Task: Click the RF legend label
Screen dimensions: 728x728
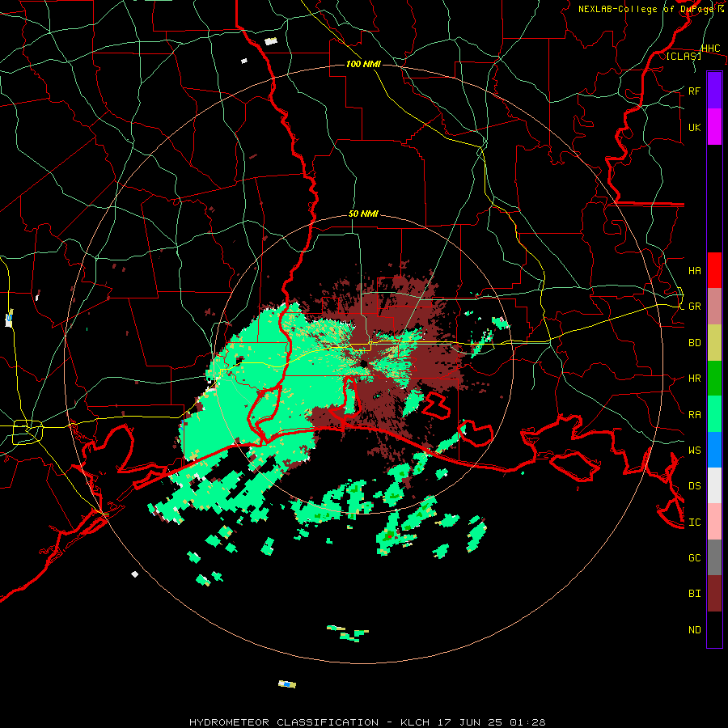Action: [694, 91]
